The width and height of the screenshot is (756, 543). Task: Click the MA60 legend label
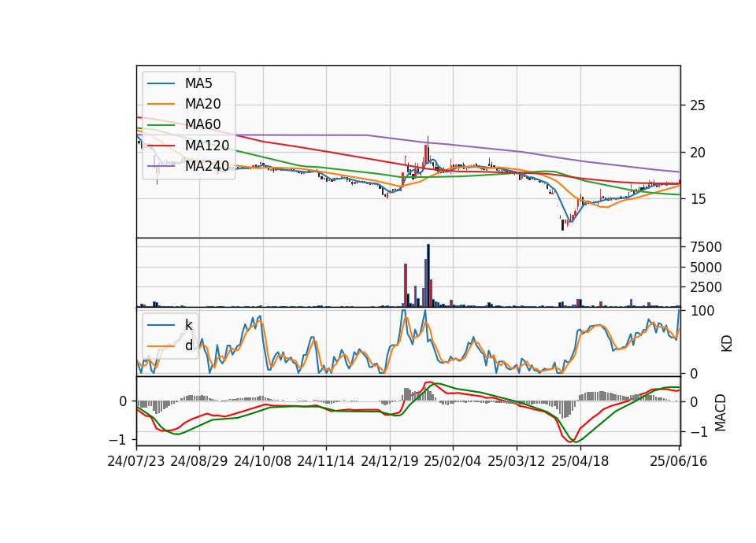tap(202, 125)
